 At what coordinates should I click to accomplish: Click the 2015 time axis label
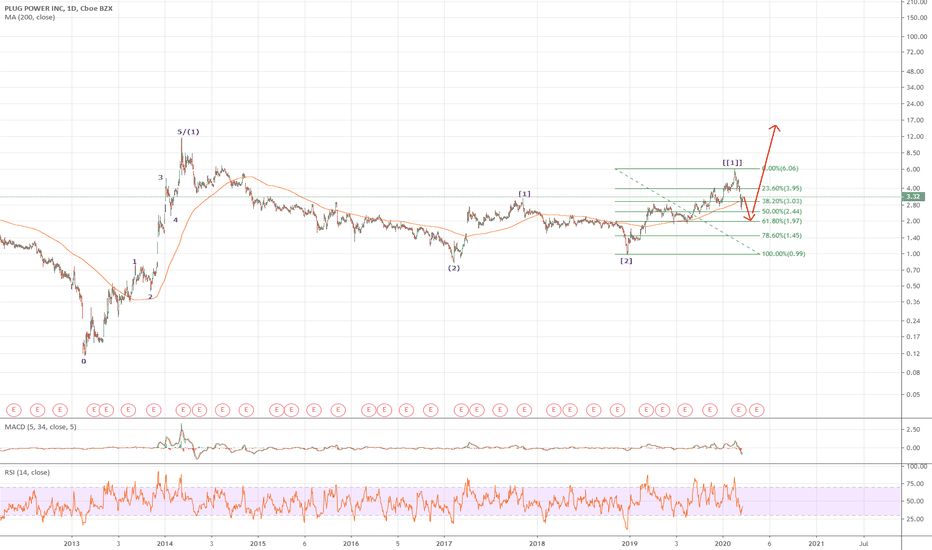coord(257,543)
